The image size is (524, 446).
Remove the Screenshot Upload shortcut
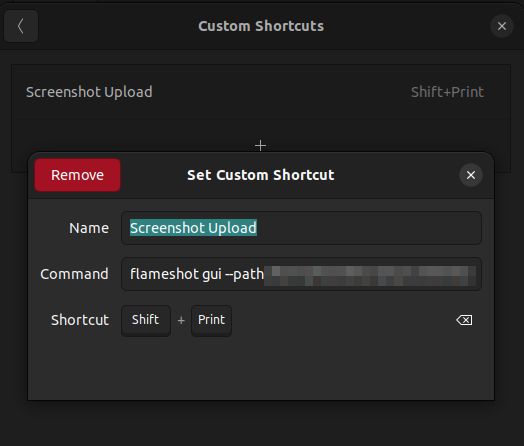click(78, 175)
